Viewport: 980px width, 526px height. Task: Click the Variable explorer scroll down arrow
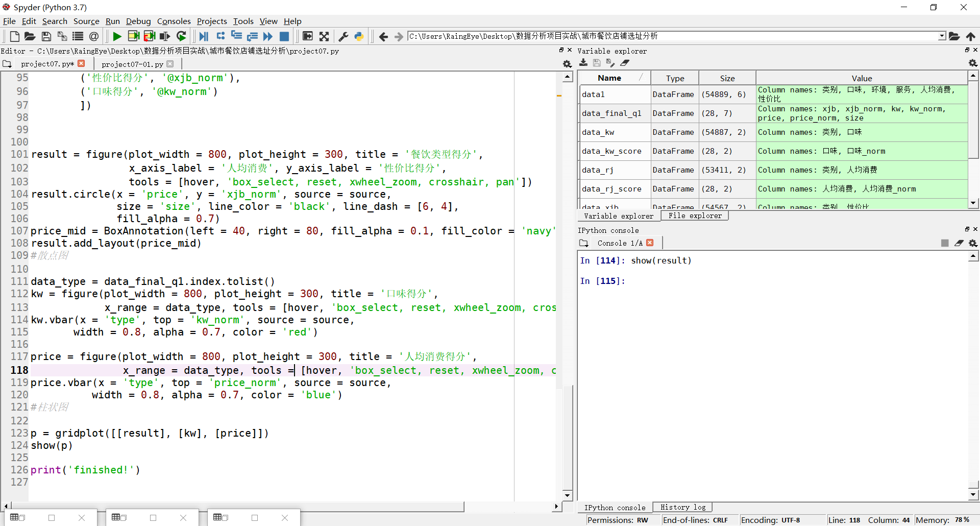pos(973,203)
